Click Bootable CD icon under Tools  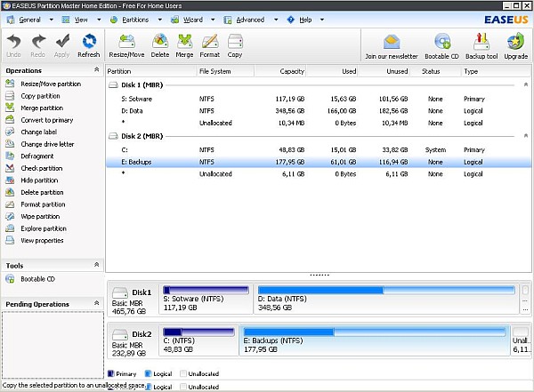(x=10, y=279)
